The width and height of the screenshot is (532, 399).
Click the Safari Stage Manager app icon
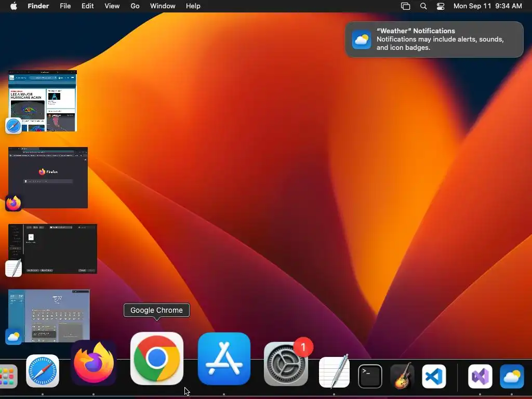coord(14,126)
